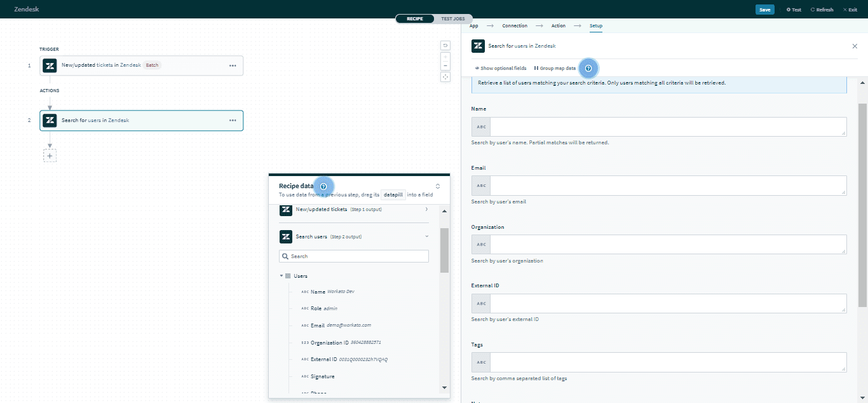Collapse the Search users step output list
This screenshot has height=403, width=868.
[x=426, y=236]
